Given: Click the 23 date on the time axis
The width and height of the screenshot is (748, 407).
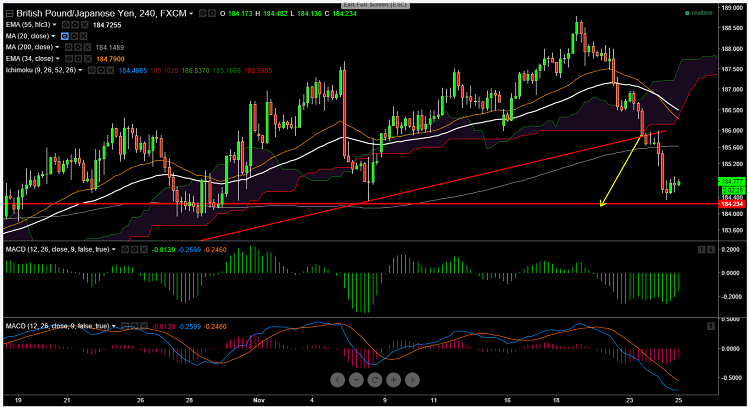Looking at the screenshot, I should tap(629, 400).
